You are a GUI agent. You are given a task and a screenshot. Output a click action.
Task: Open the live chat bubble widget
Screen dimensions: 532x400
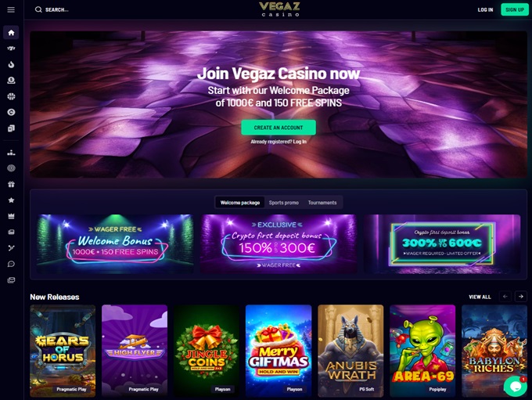point(515,386)
